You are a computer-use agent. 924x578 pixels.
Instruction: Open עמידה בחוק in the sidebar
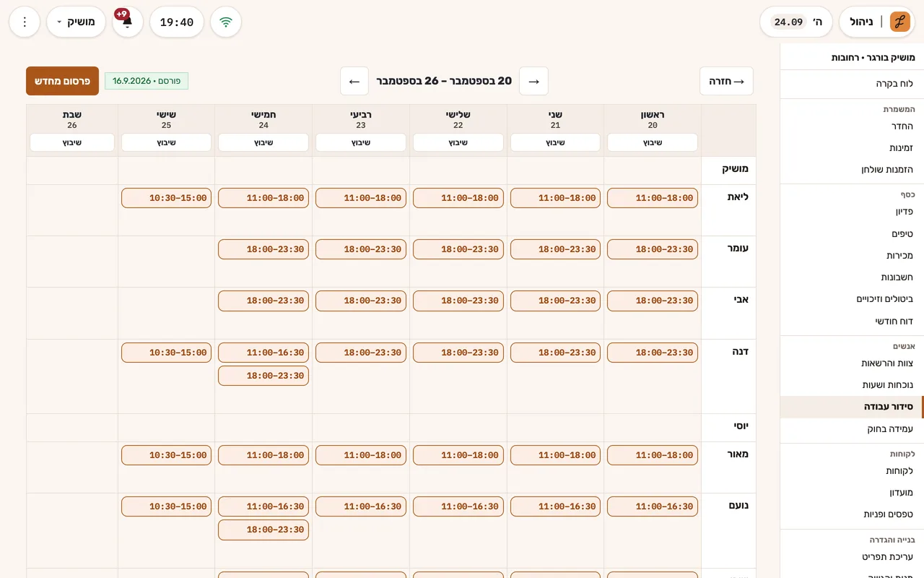pyautogui.click(x=852, y=429)
